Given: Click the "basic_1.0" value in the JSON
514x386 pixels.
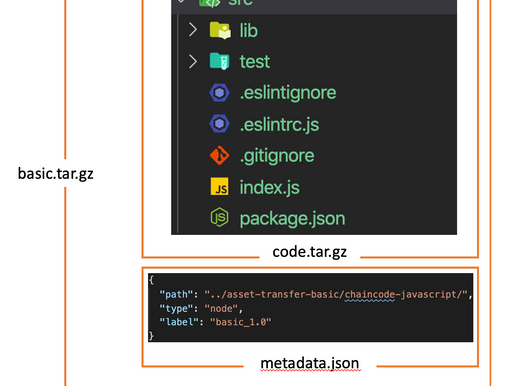Looking at the screenshot, I should (x=241, y=322).
